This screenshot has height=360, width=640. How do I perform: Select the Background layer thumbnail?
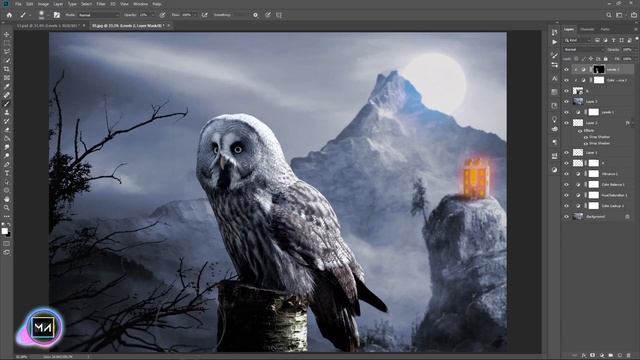[578, 217]
